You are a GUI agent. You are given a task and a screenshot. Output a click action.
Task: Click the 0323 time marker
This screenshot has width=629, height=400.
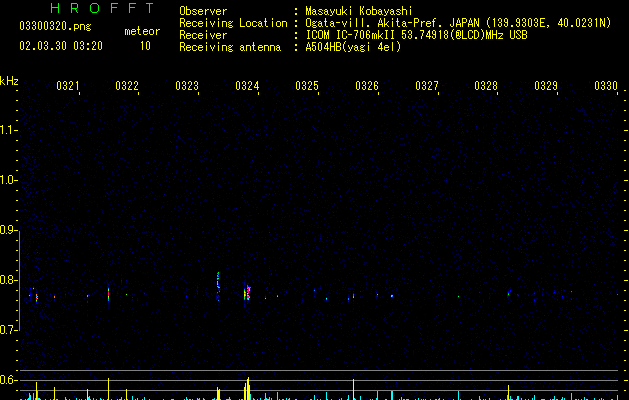(187, 86)
